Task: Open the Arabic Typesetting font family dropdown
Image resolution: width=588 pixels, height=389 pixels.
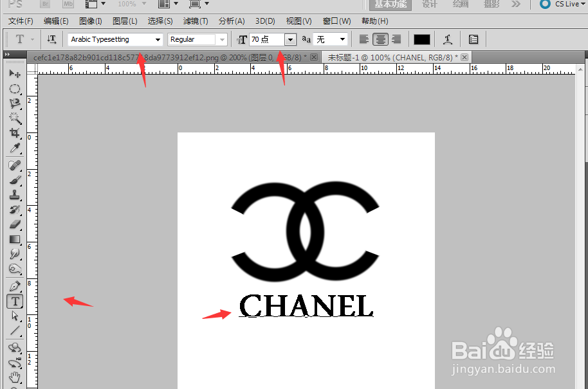Action: pyautogui.click(x=159, y=39)
